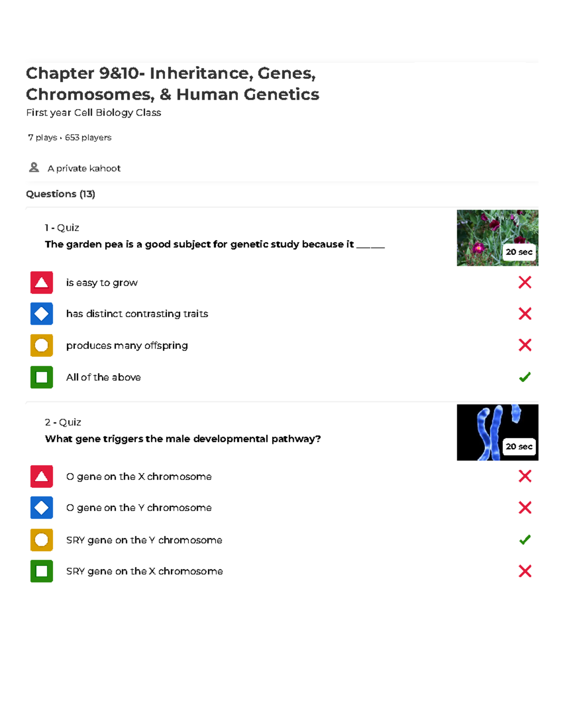Open the '2 - Quiz' question item
Image resolution: width=563 pixels, height=728 pixels.
[x=63, y=422]
